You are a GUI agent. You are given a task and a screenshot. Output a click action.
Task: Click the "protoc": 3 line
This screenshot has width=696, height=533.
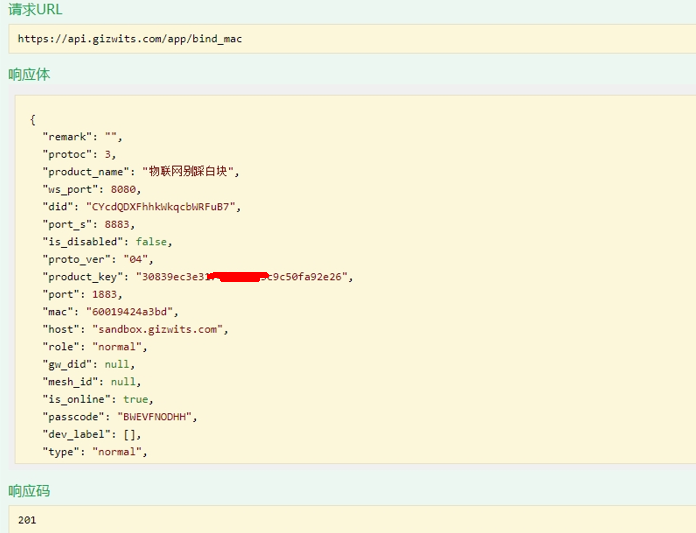(79, 154)
